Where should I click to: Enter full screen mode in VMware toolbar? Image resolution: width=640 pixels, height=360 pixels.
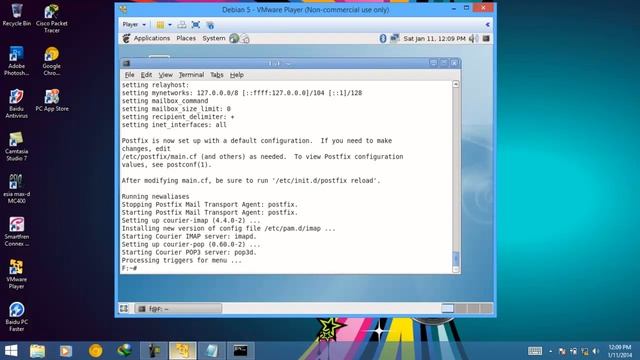196,25
